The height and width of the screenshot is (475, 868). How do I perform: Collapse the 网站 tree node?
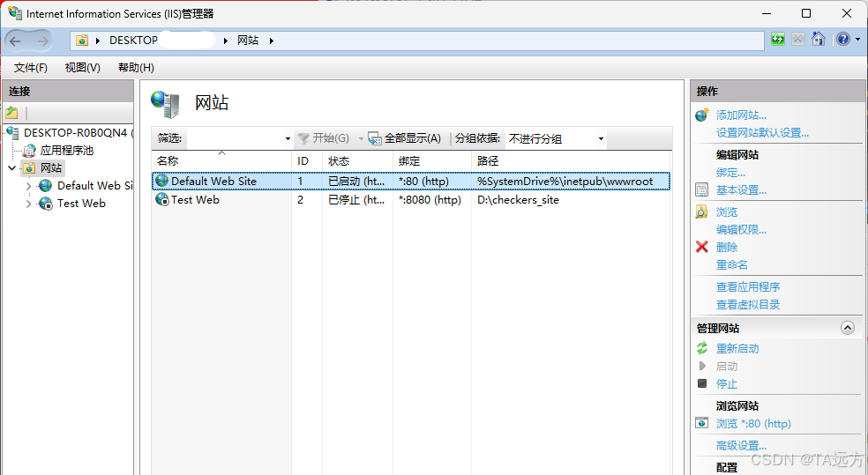pos(11,167)
